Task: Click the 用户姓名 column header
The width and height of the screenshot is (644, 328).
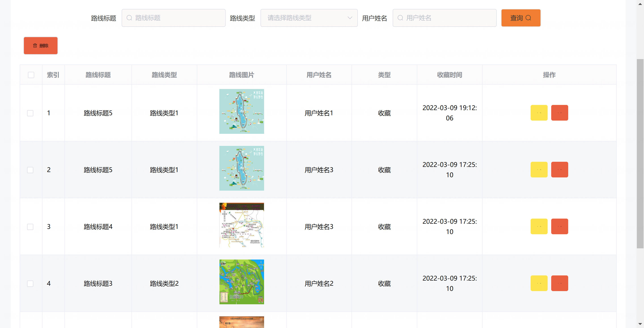Action: coord(319,75)
